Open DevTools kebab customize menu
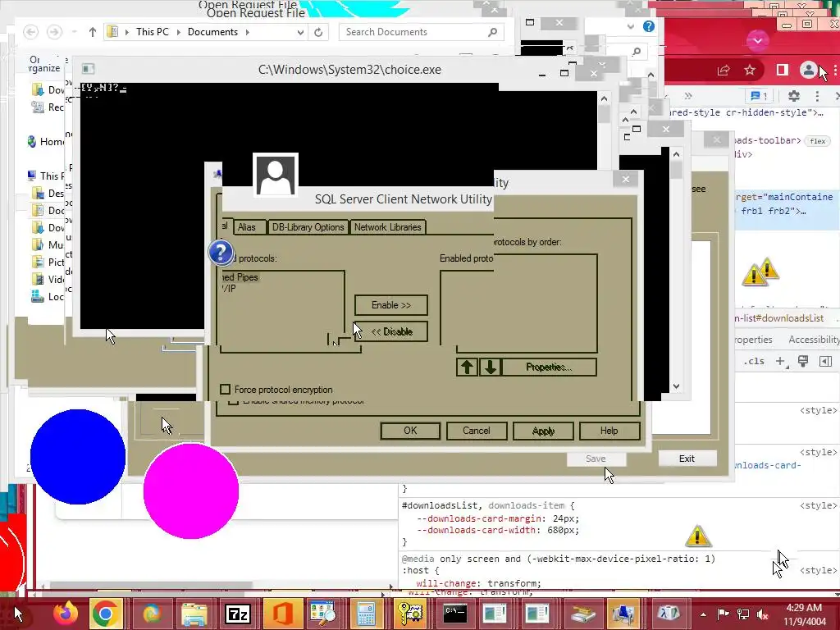This screenshot has width=840, height=630. coord(817,96)
